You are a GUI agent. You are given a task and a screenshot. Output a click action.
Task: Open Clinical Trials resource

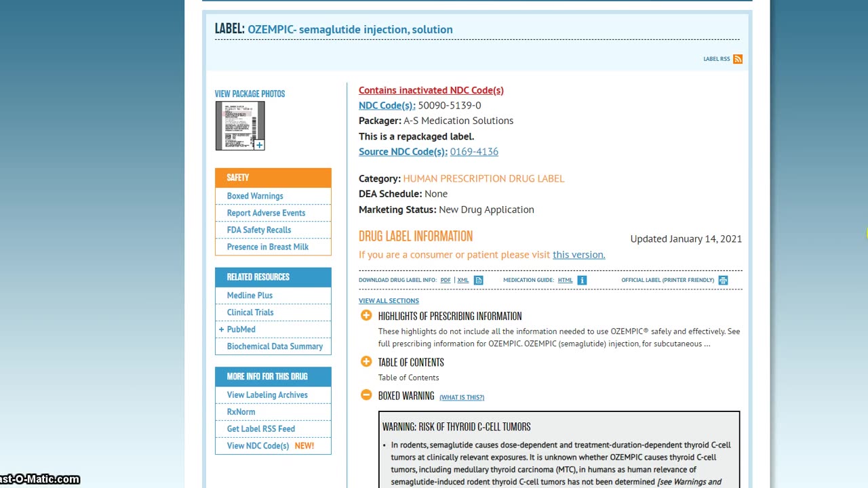coord(250,312)
